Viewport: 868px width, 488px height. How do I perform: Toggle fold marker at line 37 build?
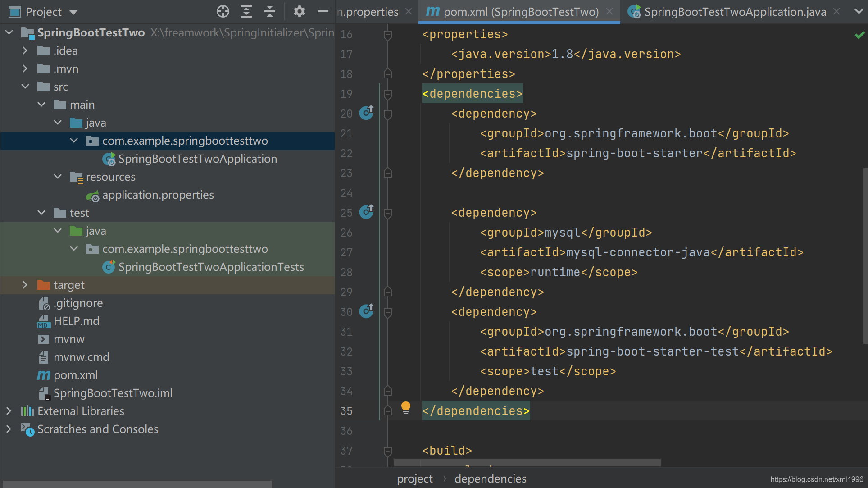(x=387, y=451)
